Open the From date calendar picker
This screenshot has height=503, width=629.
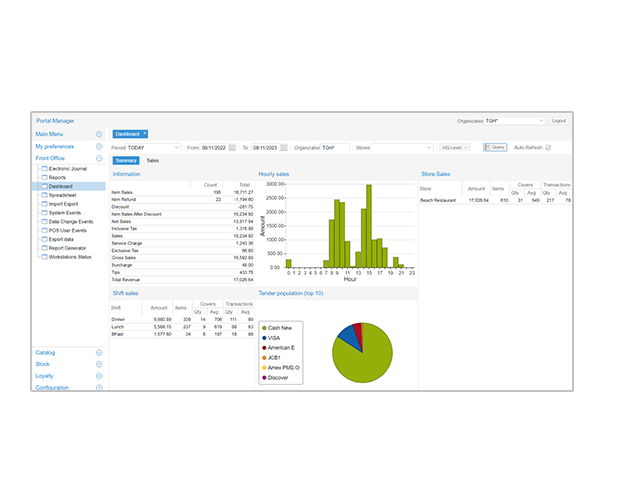pos(232,148)
